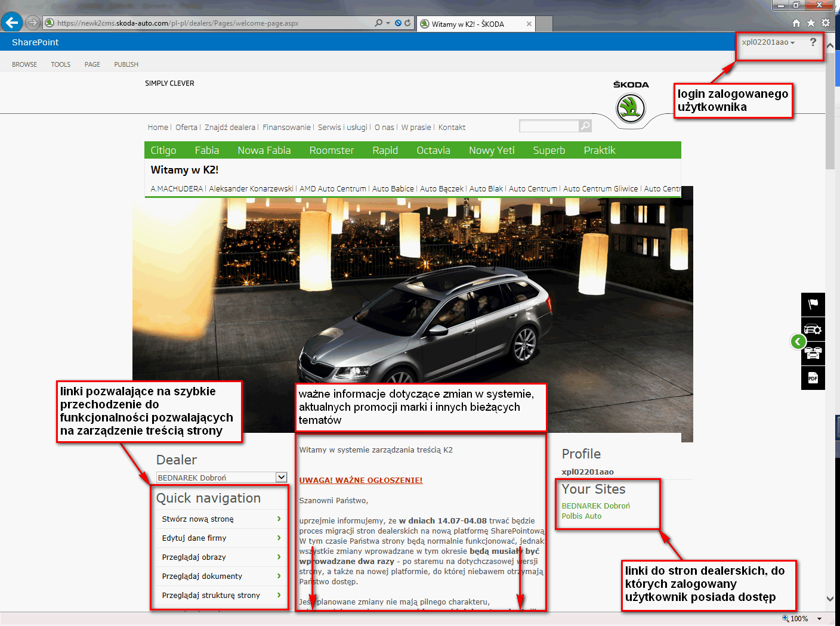The image size is (840, 626).
Task: Click the UWAGA! WAŻNE OGŁOSZENIE! link
Action: [x=361, y=480]
